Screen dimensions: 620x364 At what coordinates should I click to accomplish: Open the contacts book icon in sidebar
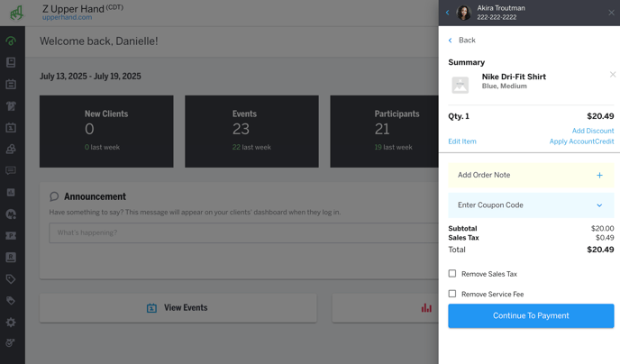point(11,62)
